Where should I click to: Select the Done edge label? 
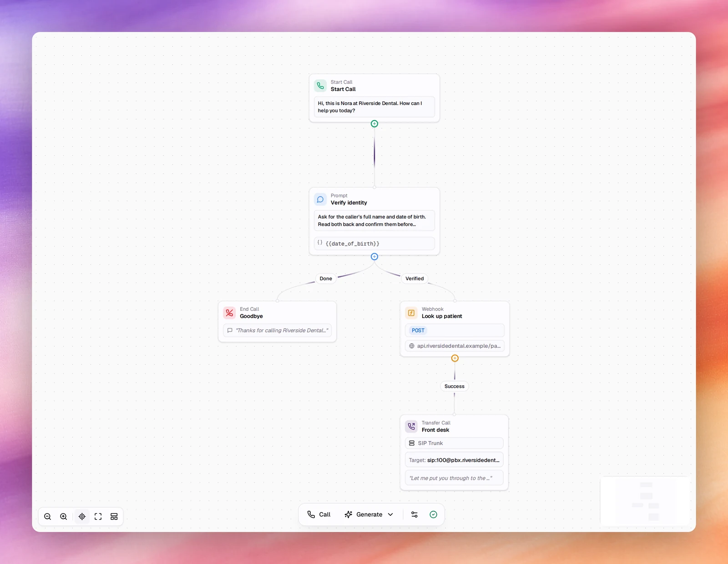point(326,278)
